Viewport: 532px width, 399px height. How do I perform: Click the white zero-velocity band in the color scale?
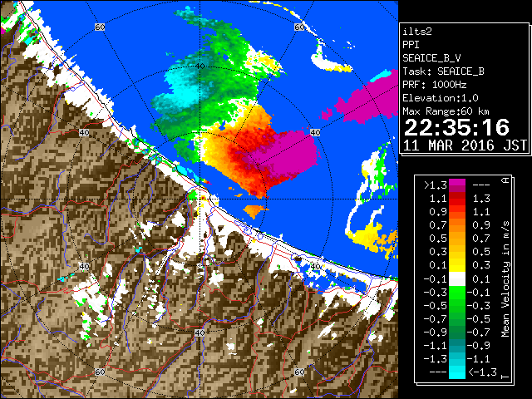click(457, 279)
